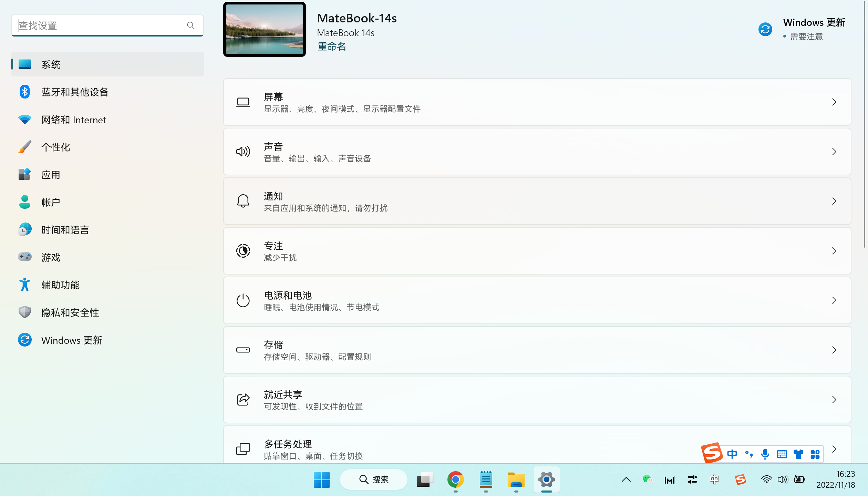Open Sogou IME skin shirt icon
Screen dimensions: 868x496
click(798, 454)
